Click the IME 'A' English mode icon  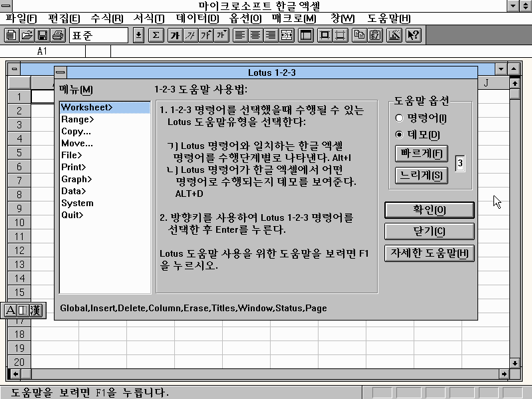pyautogui.click(x=10, y=310)
